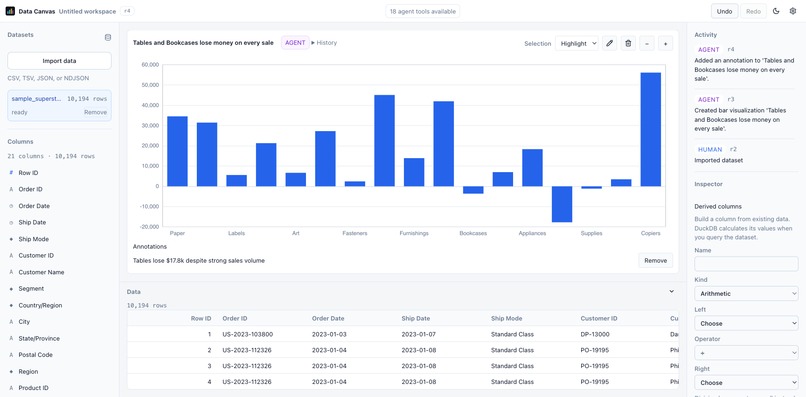
Task: Collapse the Data panel chevron
Action: [671, 292]
